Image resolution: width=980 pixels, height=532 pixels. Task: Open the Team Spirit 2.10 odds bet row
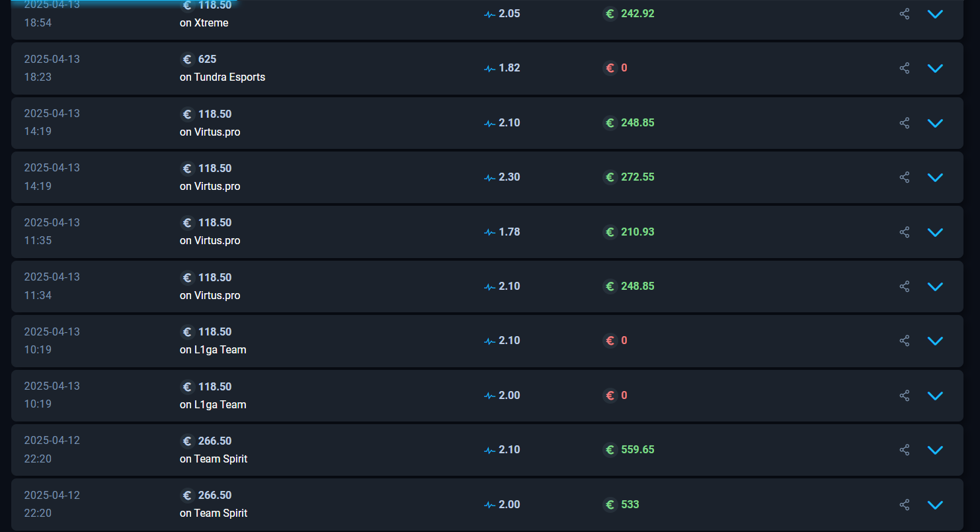[x=487, y=450]
